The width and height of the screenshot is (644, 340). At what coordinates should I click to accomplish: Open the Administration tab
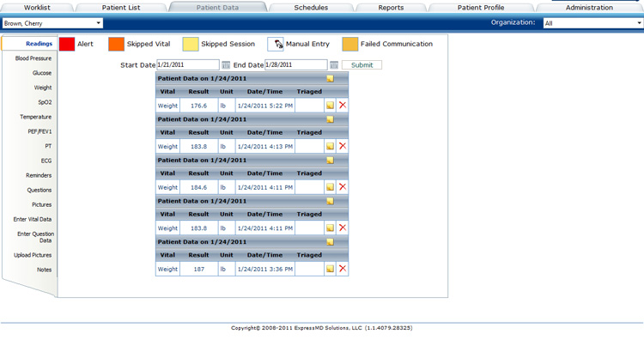(x=589, y=8)
